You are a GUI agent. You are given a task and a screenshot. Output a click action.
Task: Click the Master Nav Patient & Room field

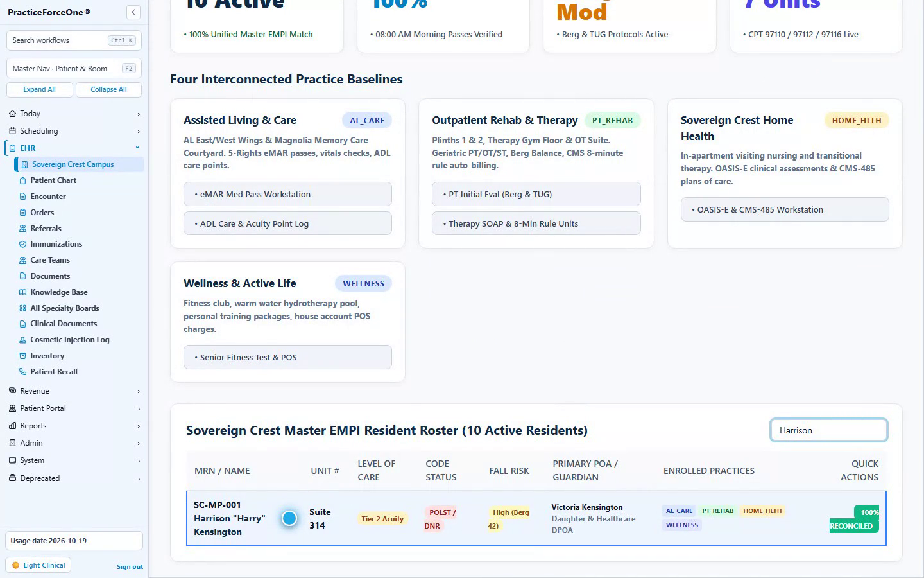74,69
